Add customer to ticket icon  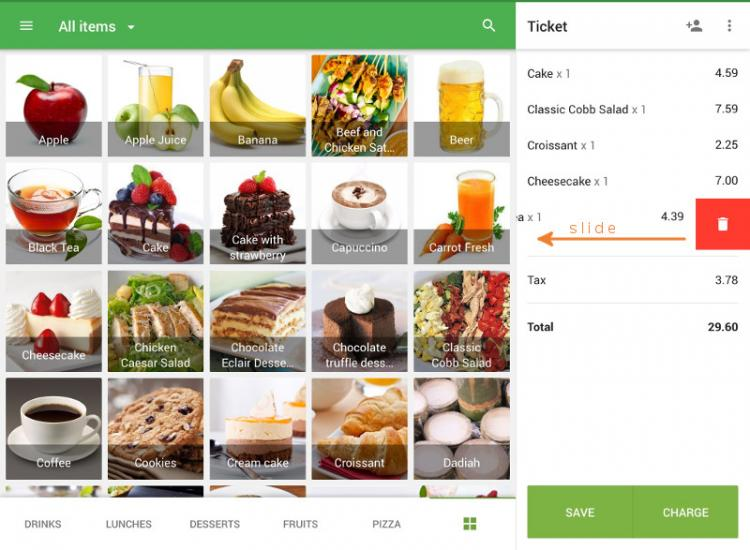click(x=694, y=26)
